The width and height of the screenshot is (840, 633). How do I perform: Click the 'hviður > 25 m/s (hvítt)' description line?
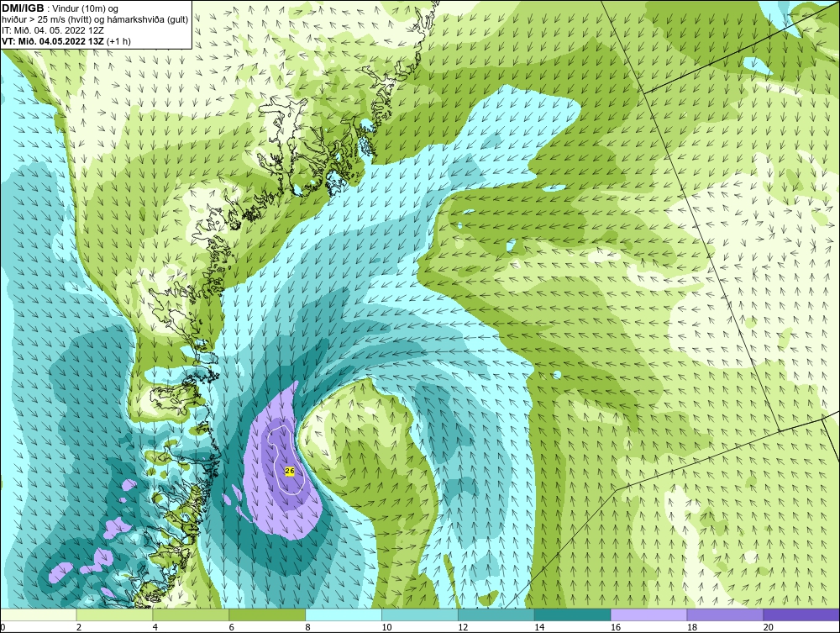coord(95,19)
